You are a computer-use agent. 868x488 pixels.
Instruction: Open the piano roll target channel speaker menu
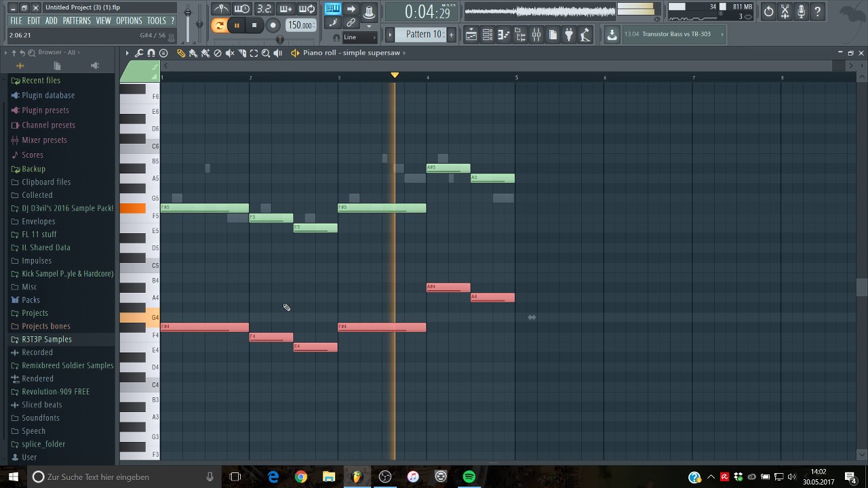click(295, 53)
